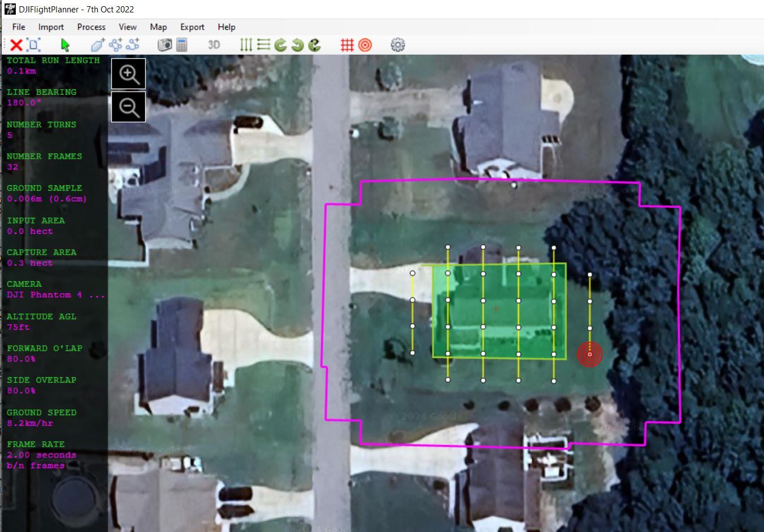This screenshot has width=764, height=532.
Task: Open the calculator icon in toolbar
Action: click(182, 45)
